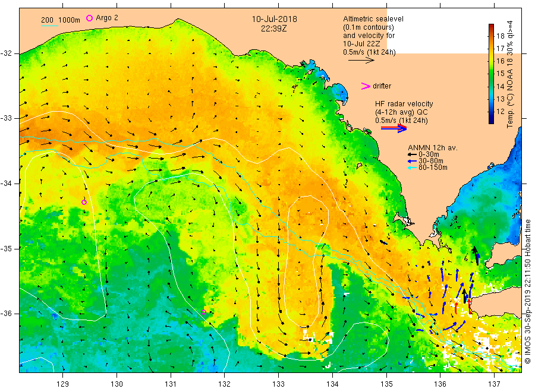Click the -35 latitude axis label
The width and height of the screenshot is (535, 392).
point(6,248)
